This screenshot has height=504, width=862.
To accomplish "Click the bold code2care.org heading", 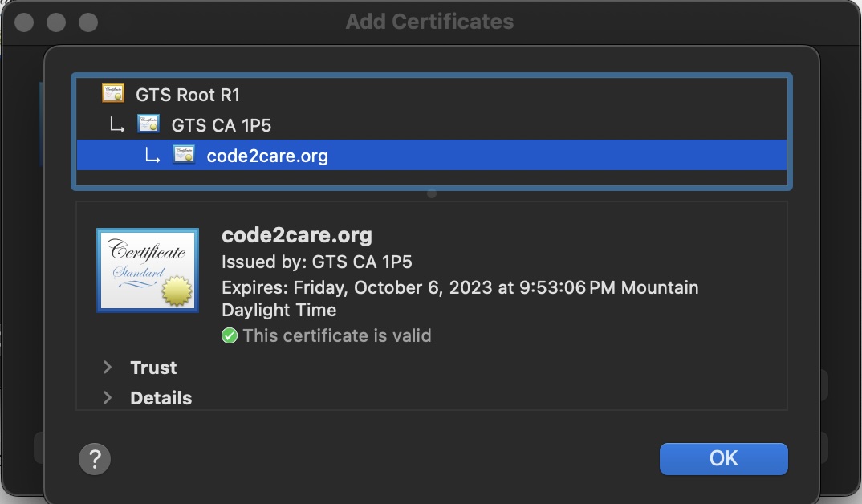I will (297, 236).
